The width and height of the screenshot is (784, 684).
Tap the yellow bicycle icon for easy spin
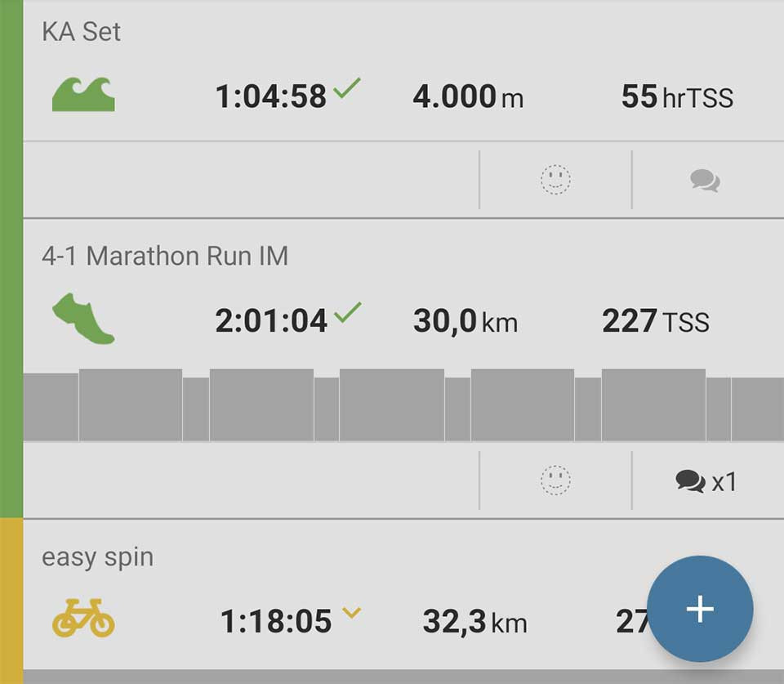pos(83,620)
